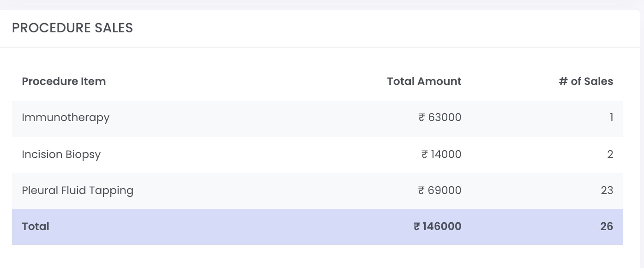Click Incision Biopsy amount ₹ 14000
Screen dimensions: 644x268
[x=441, y=154]
